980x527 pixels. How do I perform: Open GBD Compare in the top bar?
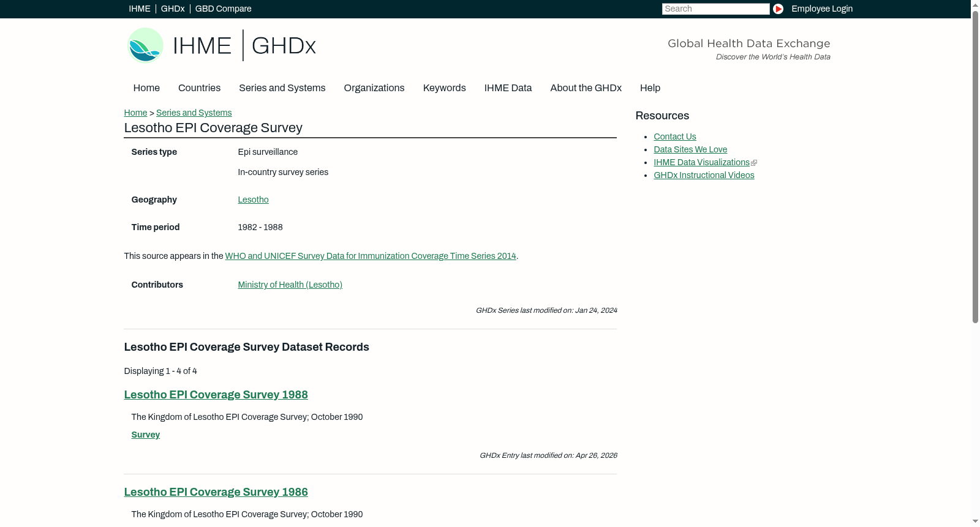(224, 9)
